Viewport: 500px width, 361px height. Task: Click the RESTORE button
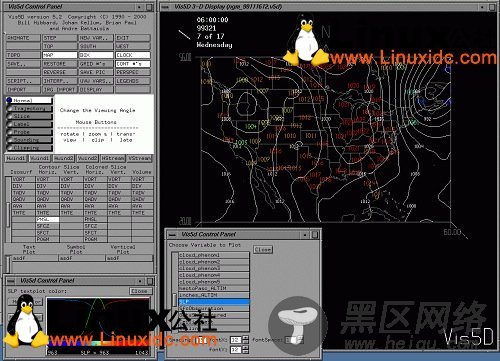click(60, 63)
